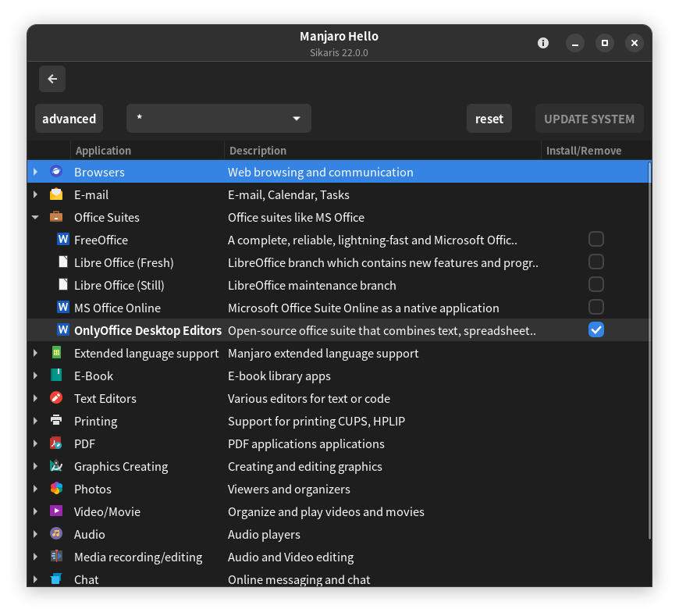
Task: Select the 'Support for printing CUPS, HPLIP' text
Action: pyautogui.click(x=316, y=421)
